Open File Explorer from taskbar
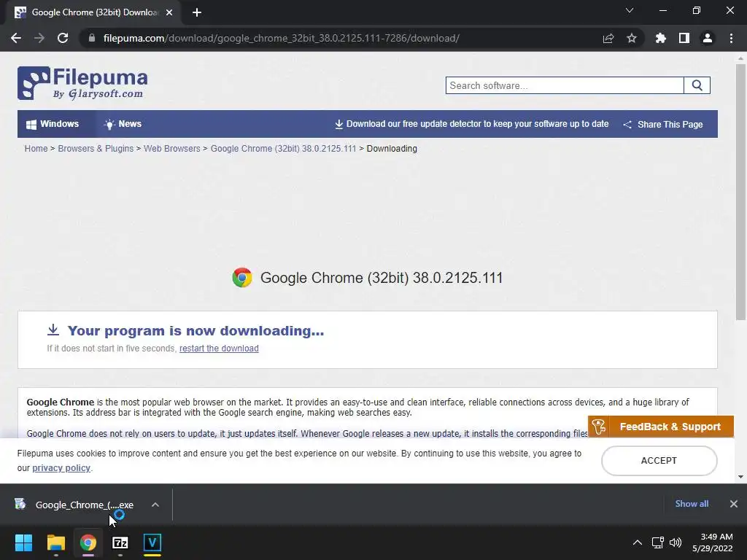The width and height of the screenshot is (747, 560). 55,542
